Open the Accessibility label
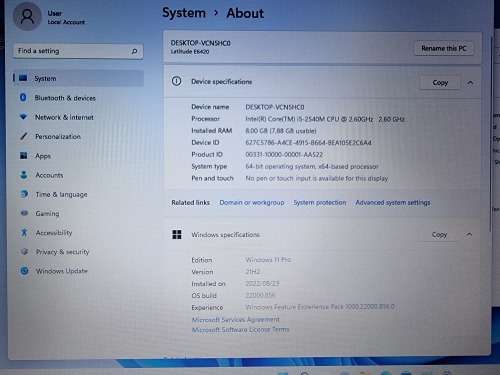Screen dimensions: 500x375 point(54,233)
